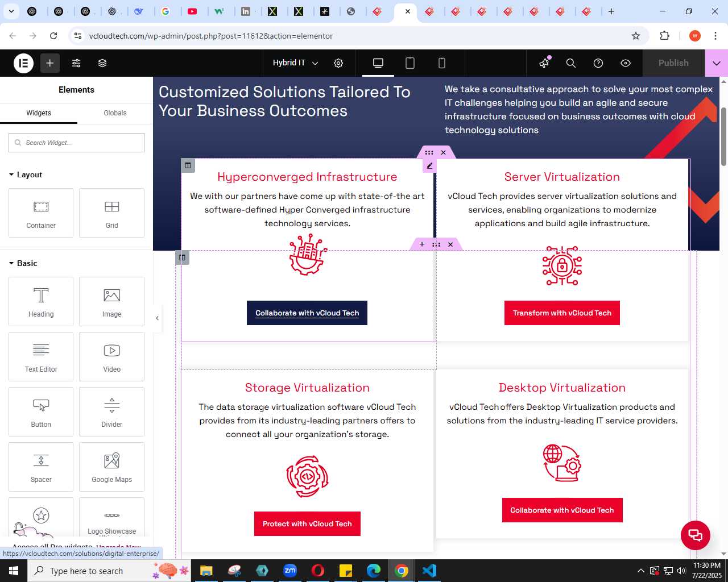Select the Storage Virtualization heading
The image size is (728, 582).
[307, 388]
